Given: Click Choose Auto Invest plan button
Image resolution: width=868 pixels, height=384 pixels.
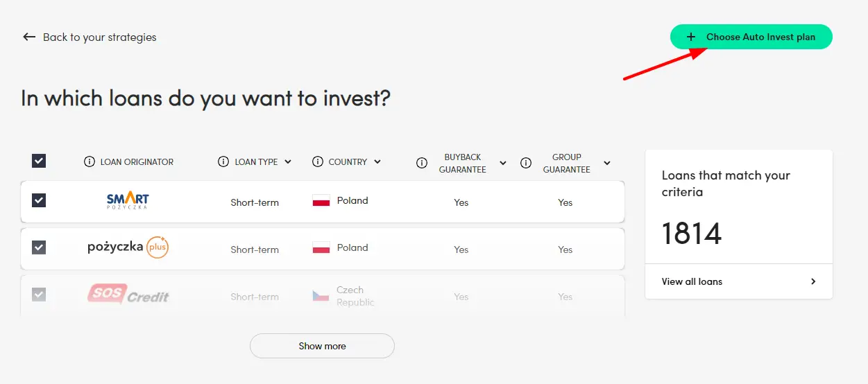Looking at the screenshot, I should [x=751, y=37].
